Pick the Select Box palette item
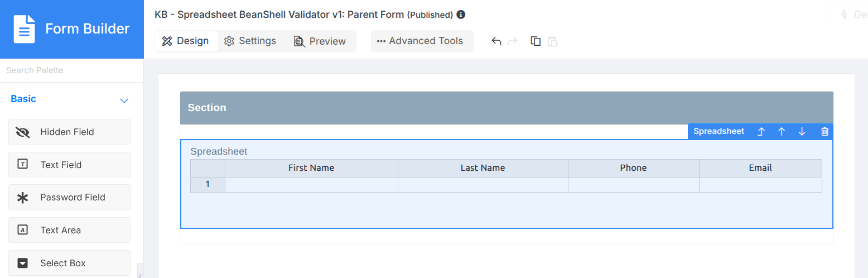The height and width of the screenshot is (278, 868). (69, 263)
